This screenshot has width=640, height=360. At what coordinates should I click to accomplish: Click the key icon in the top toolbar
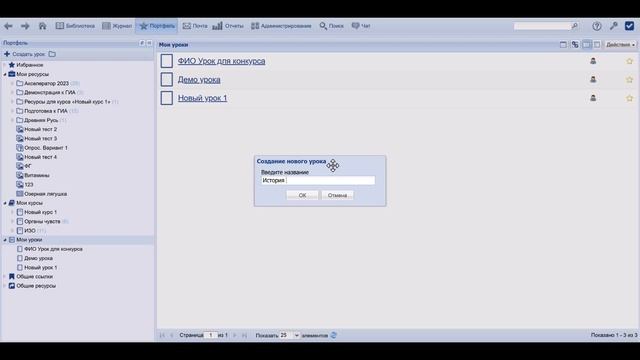pyautogui.click(x=613, y=26)
